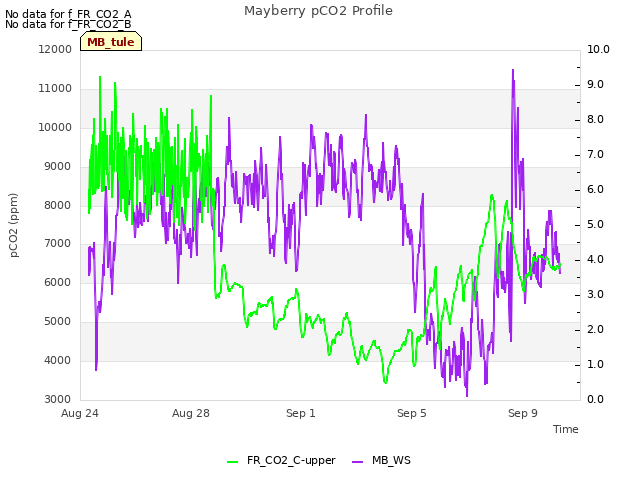Click the Time axis label
Image resolution: width=640 pixels, height=480 pixels.
click(x=566, y=429)
